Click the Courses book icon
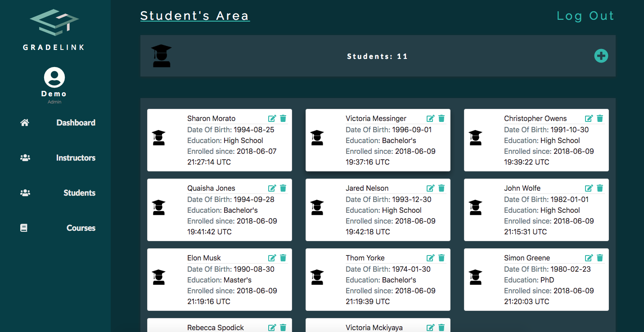This screenshot has width=644, height=332. pos(24,228)
